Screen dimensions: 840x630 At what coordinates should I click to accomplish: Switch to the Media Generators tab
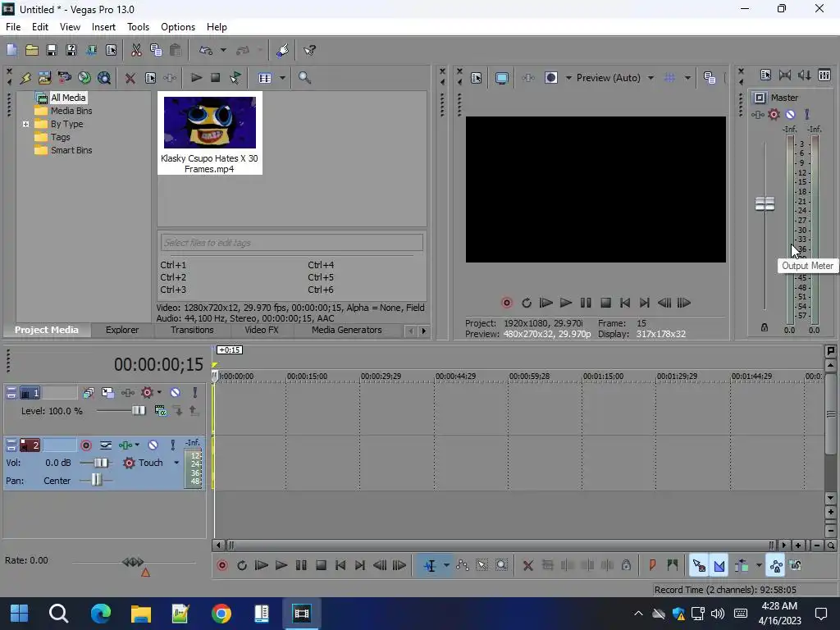tap(347, 330)
